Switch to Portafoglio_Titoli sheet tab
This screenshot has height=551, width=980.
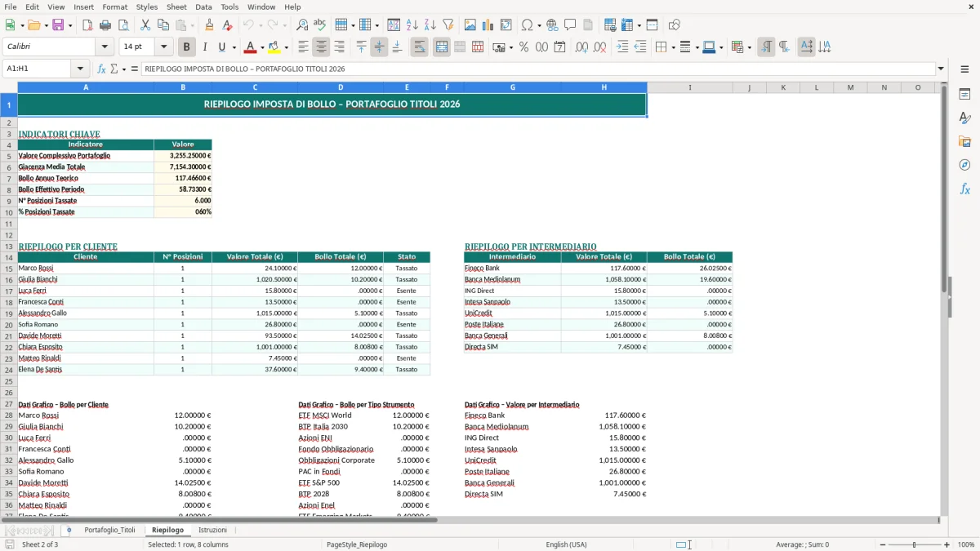109,530
